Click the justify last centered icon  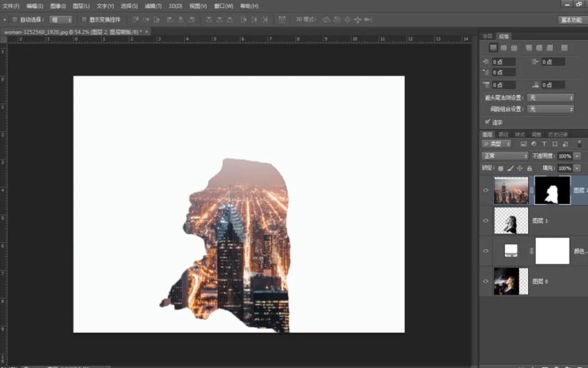(x=539, y=48)
